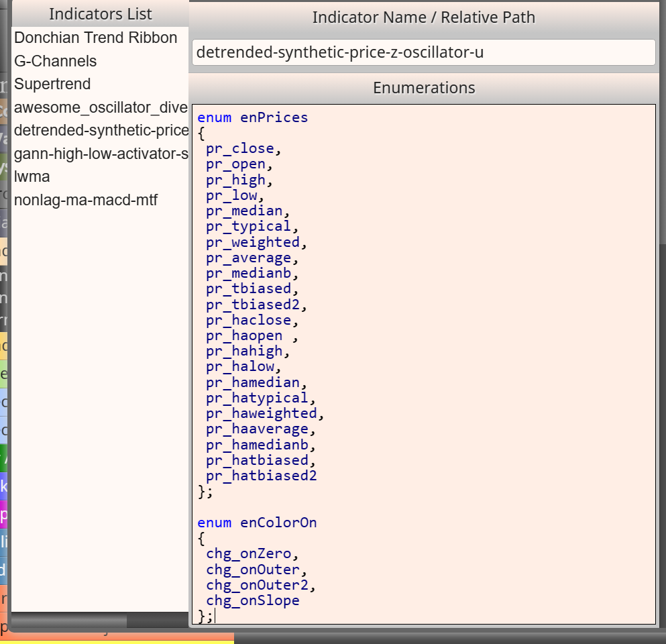Click the Indicator Name / Relative Path header
666x644 pixels.
[423, 17]
